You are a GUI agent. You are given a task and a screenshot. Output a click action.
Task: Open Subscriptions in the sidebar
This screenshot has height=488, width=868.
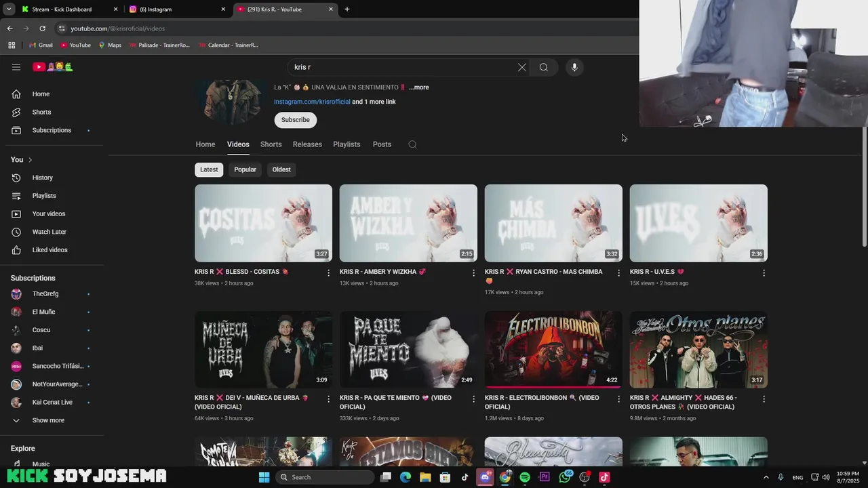(52, 130)
